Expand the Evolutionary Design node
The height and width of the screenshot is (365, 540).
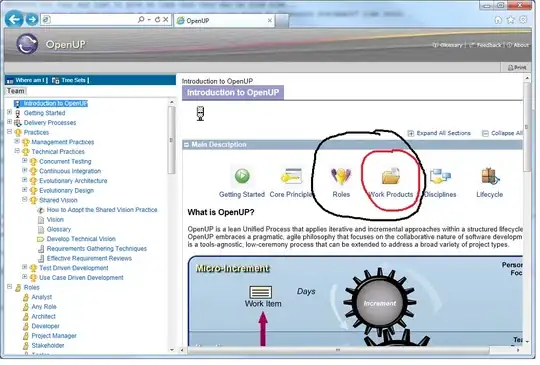tap(24, 189)
